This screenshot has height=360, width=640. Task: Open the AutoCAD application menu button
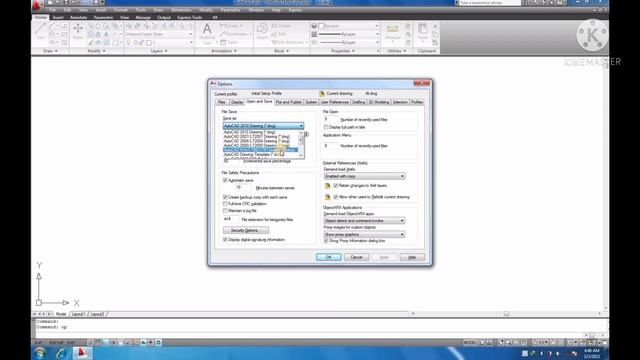pos(37,5)
